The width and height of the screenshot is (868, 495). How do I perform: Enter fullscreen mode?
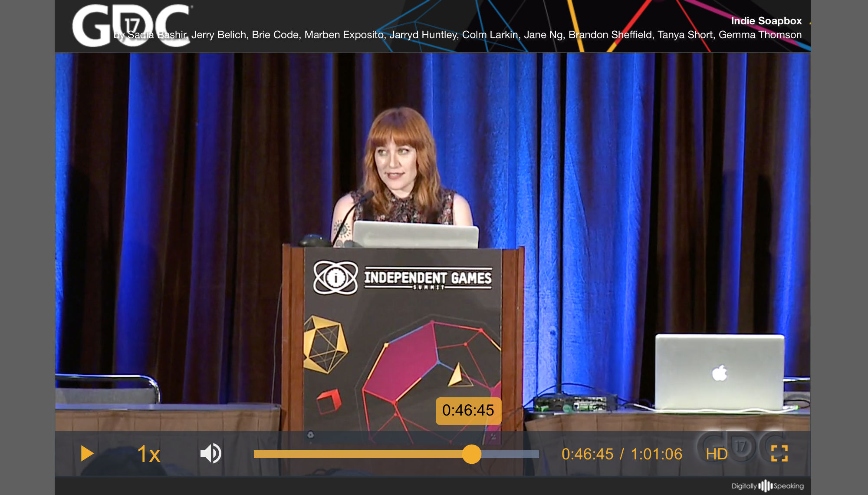point(779,453)
